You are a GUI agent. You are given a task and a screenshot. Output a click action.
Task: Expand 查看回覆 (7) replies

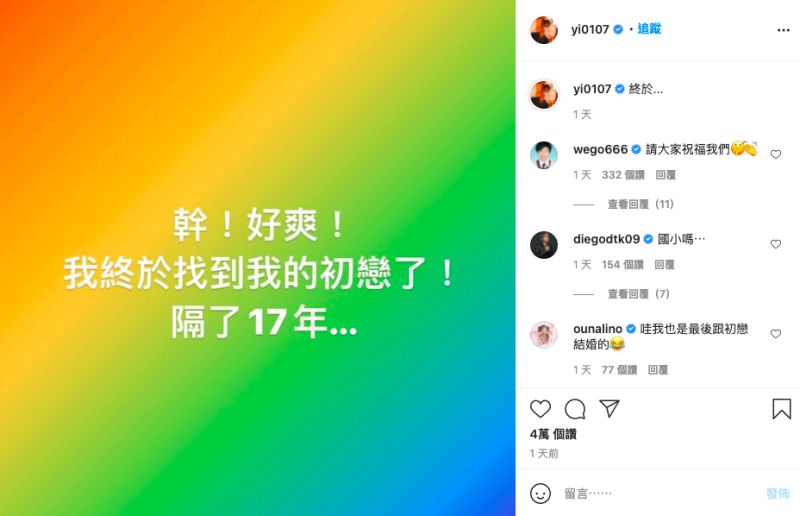[638, 294]
